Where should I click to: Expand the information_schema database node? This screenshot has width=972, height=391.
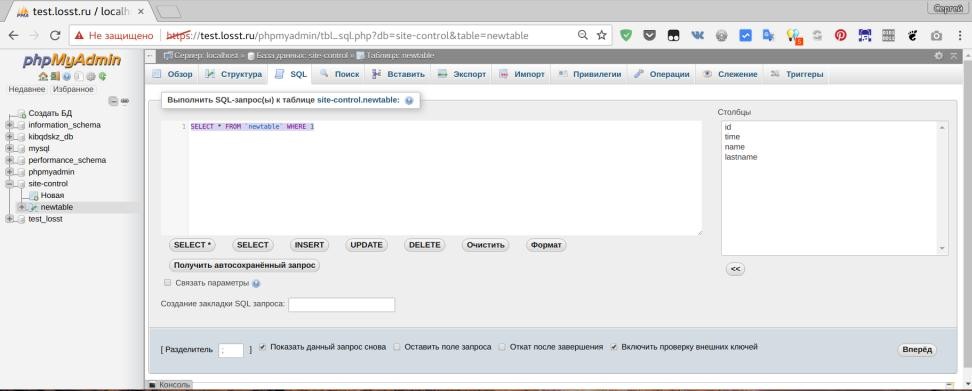(9, 125)
